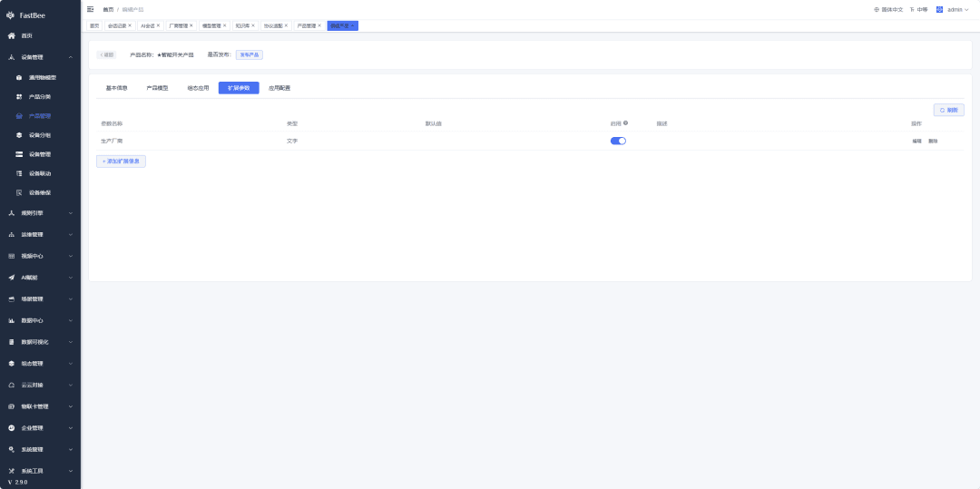Click the 系统管理 menu icon
This screenshot has height=489, width=980.
(x=11, y=449)
